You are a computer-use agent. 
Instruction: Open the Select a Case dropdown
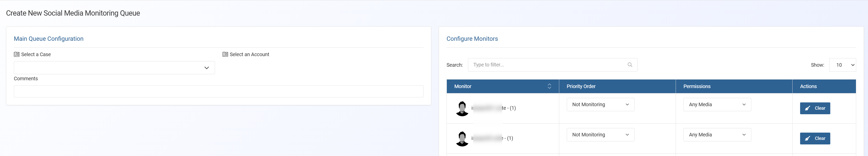[114, 68]
